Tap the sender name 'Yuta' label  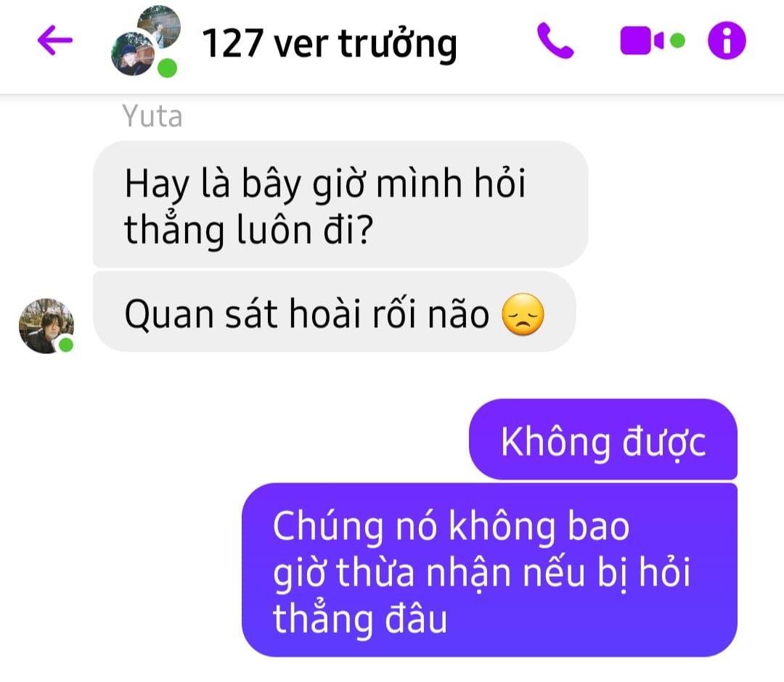coord(152,116)
